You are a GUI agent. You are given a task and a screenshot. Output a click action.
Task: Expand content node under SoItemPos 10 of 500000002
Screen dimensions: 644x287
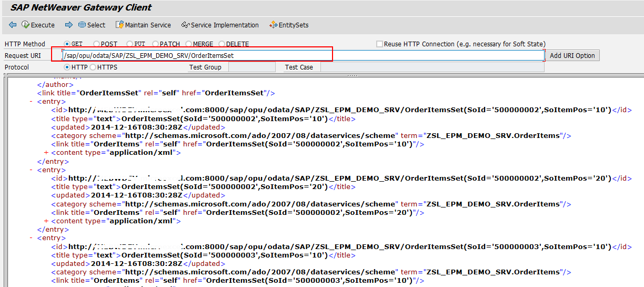pos(46,153)
